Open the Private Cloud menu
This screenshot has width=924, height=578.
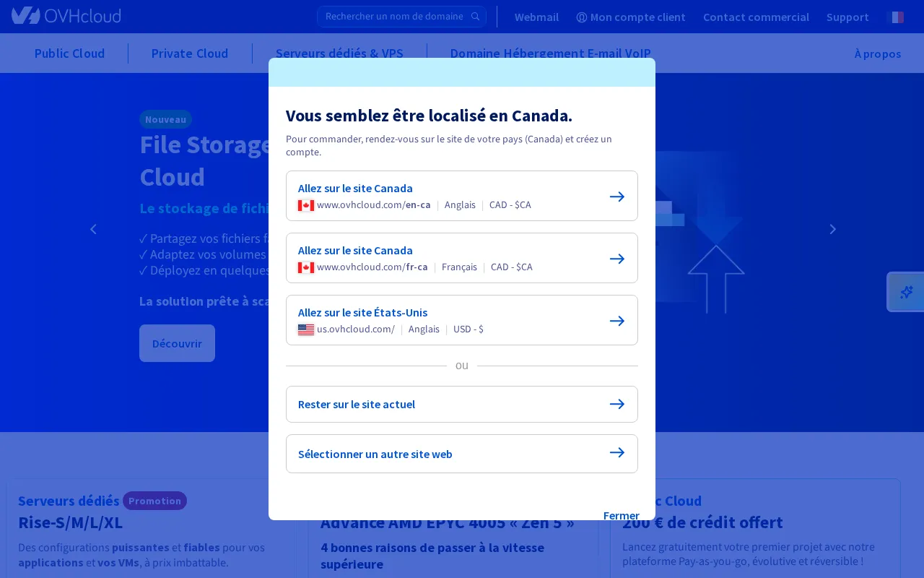[x=190, y=53]
